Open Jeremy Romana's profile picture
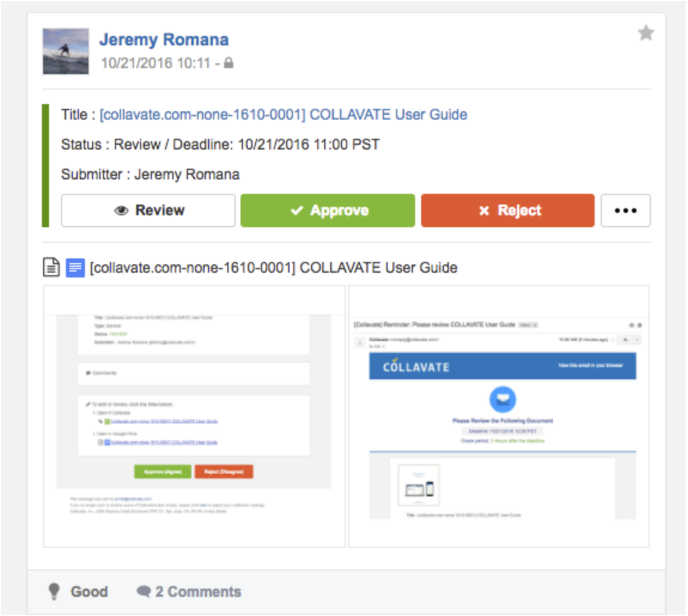The height and width of the screenshot is (616, 688). 66,51
